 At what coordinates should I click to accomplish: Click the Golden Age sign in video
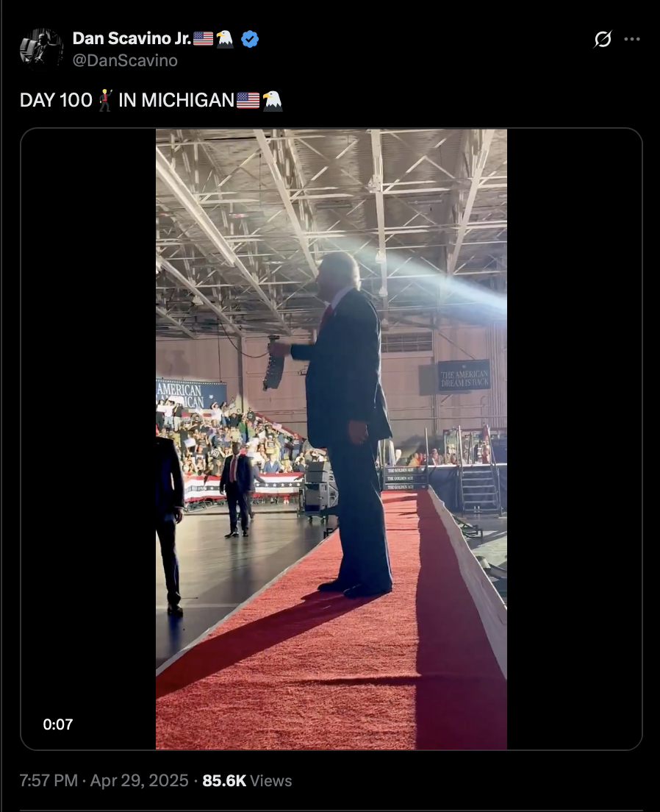point(405,479)
